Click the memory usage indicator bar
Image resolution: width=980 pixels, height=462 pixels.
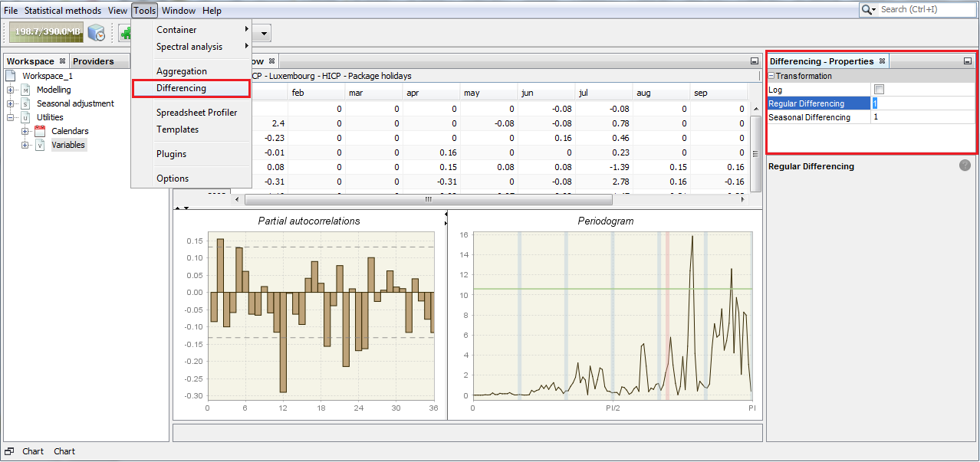(x=45, y=32)
